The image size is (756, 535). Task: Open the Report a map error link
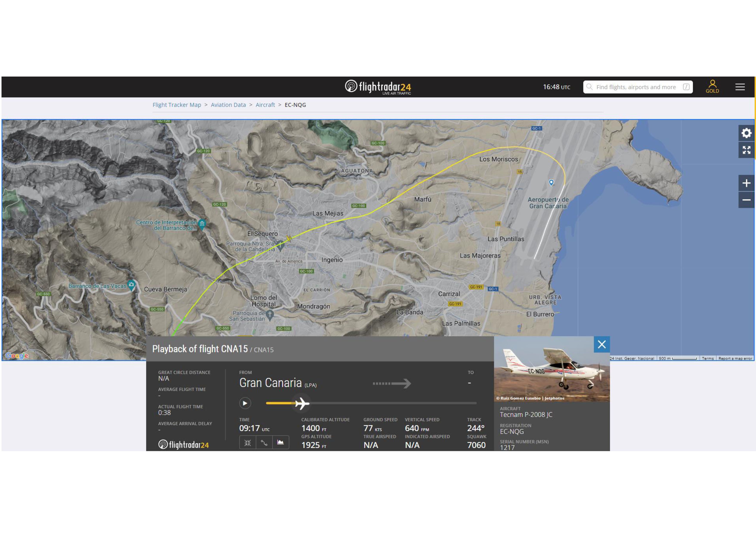(735, 358)
